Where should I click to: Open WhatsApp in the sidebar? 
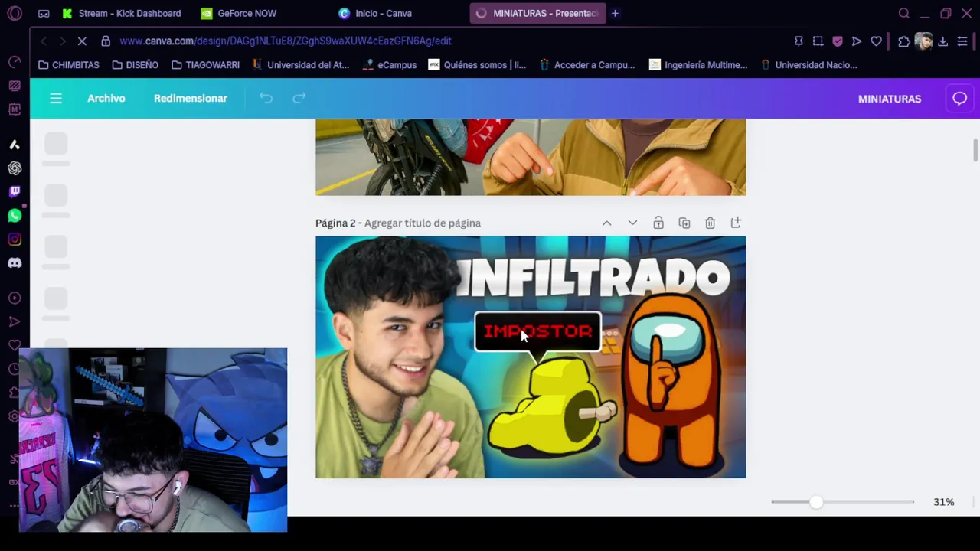15,216
